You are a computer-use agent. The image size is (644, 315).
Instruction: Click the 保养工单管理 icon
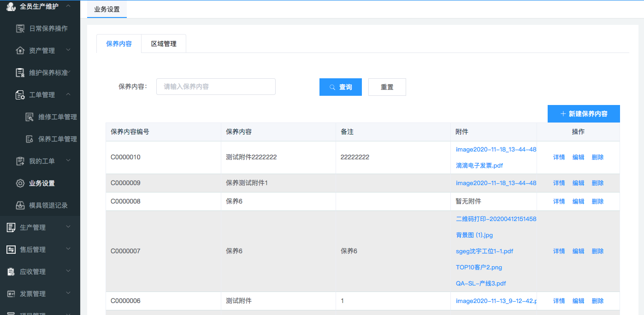tap(30, 139)
